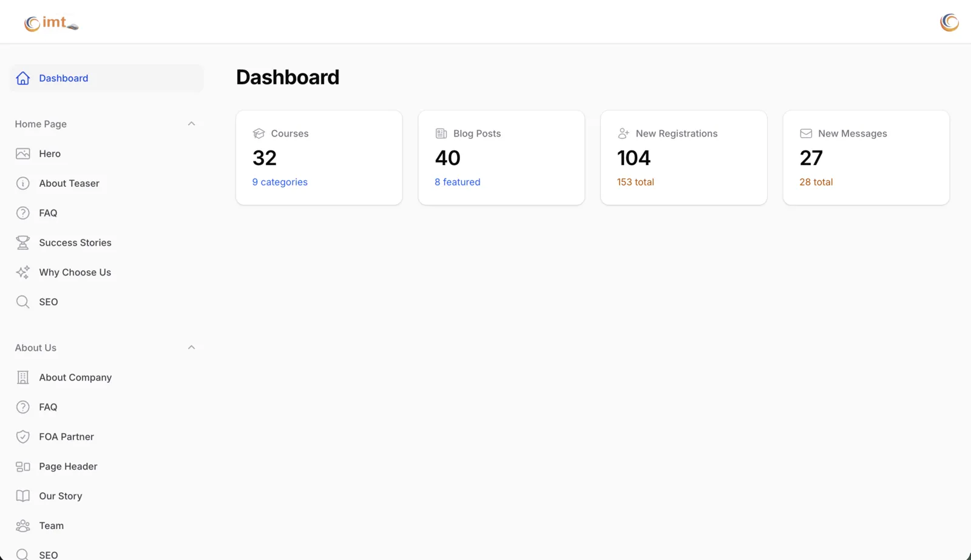971x560 pixels.
Task: Click the Blog Posts count 40
Action: point(448,158)
